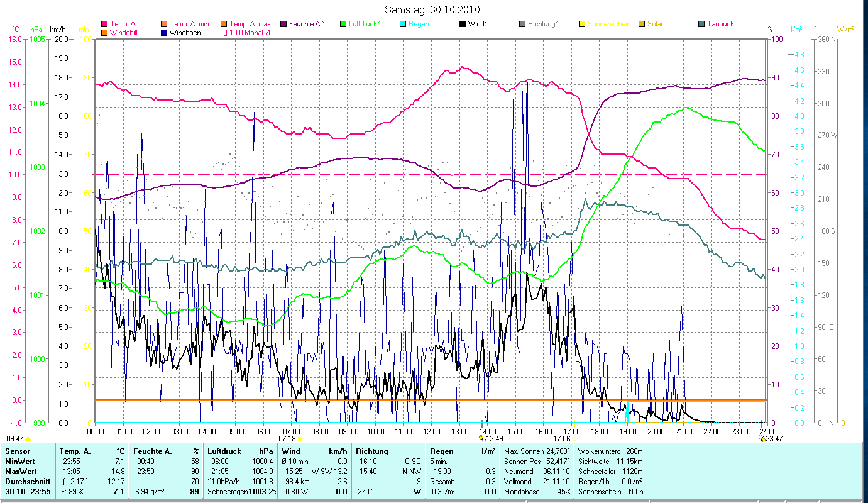Click the Taupunkt legend square

pos(701,24)
